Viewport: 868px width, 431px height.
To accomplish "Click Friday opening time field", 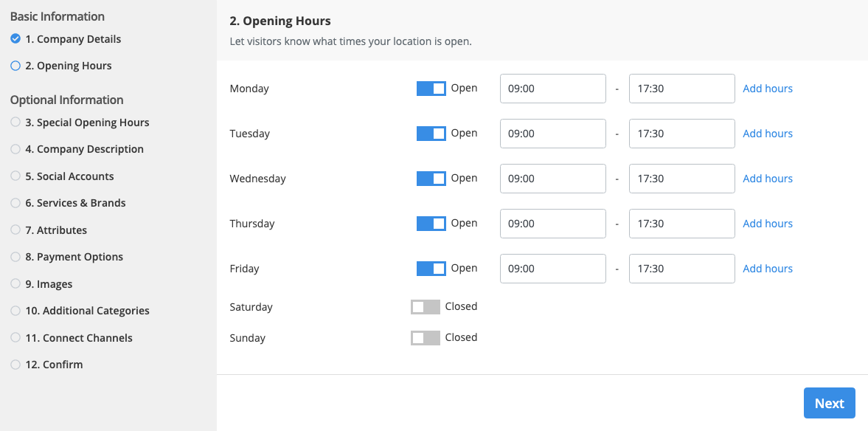I will pos(552,269).
